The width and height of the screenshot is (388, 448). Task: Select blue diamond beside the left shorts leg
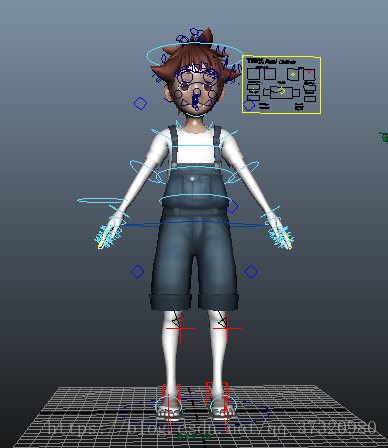(137, 271)
